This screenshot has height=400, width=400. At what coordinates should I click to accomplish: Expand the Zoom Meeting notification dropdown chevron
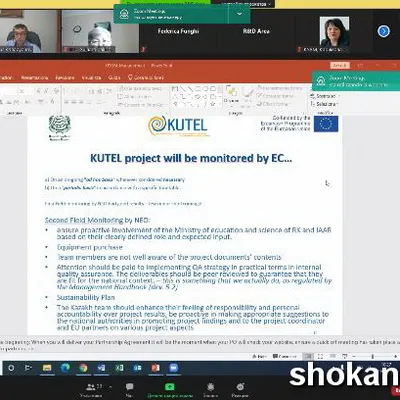pos(239,14)
